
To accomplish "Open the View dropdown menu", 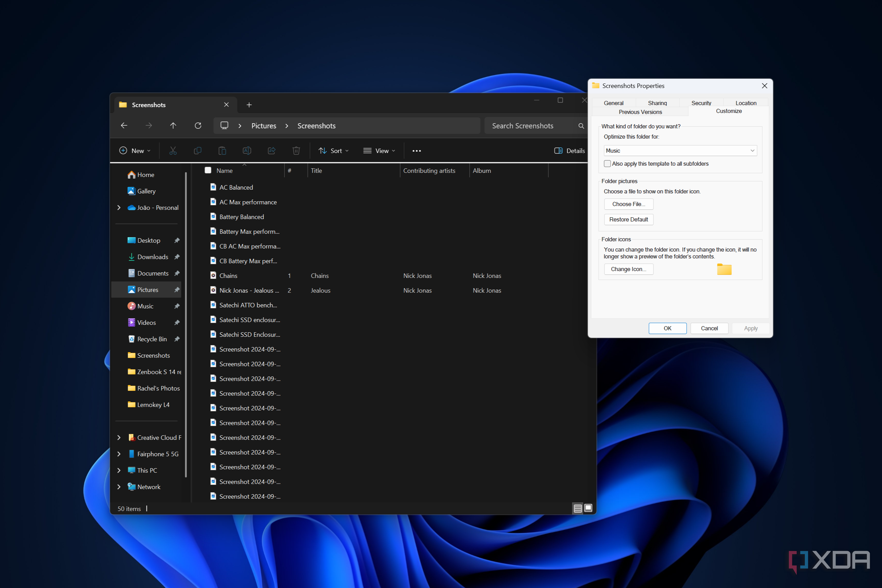I will coord(379,151).
